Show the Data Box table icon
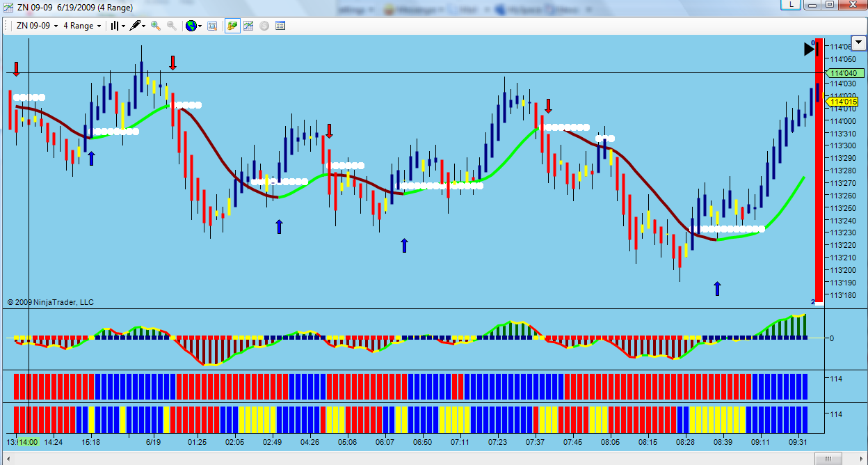Viewport: 868px width, 465px height. coord(280,26)
